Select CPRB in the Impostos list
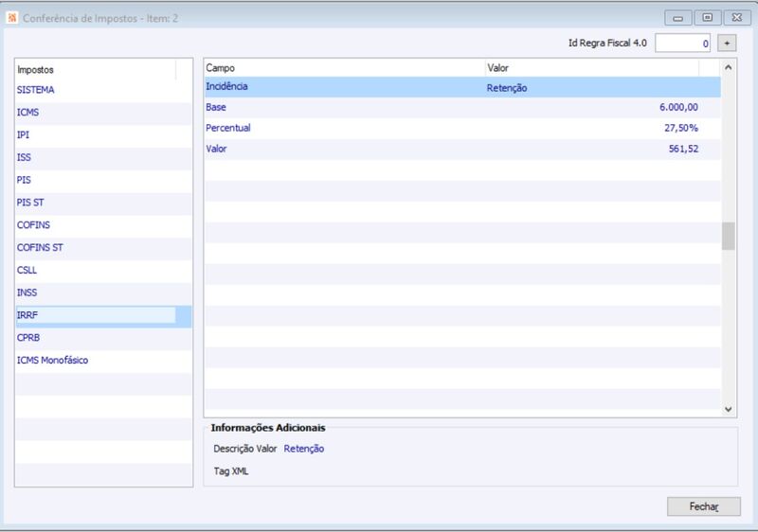This screenshot has height=532, width=758. 103,337
